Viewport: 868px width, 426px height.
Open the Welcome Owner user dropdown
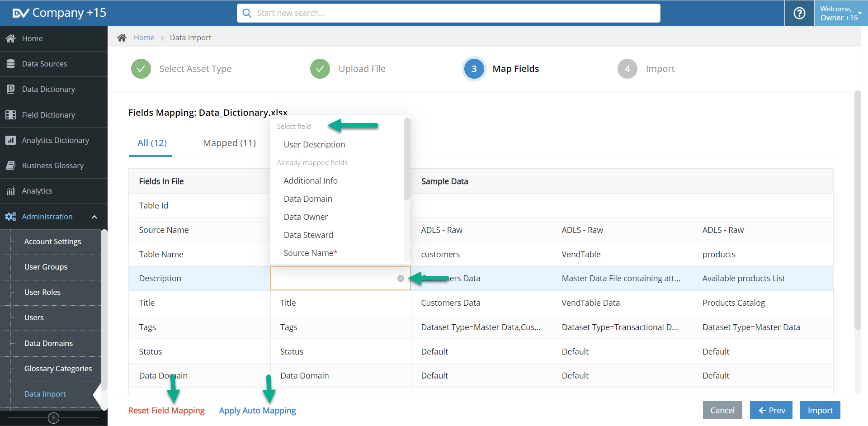pos(841,13)
